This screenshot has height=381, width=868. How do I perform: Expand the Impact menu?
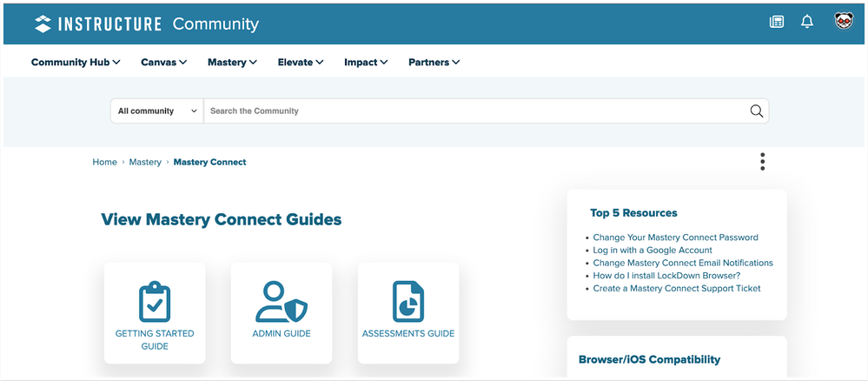[x=366, y=62]
